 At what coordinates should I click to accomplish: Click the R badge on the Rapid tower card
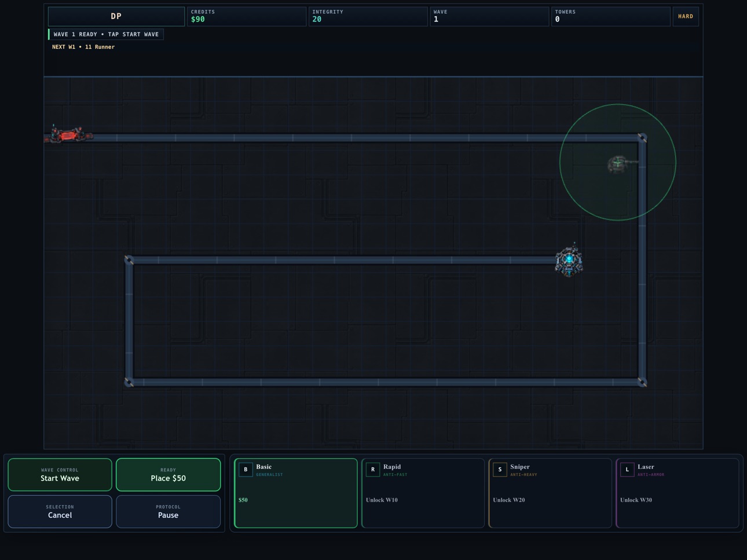(373, 470)
